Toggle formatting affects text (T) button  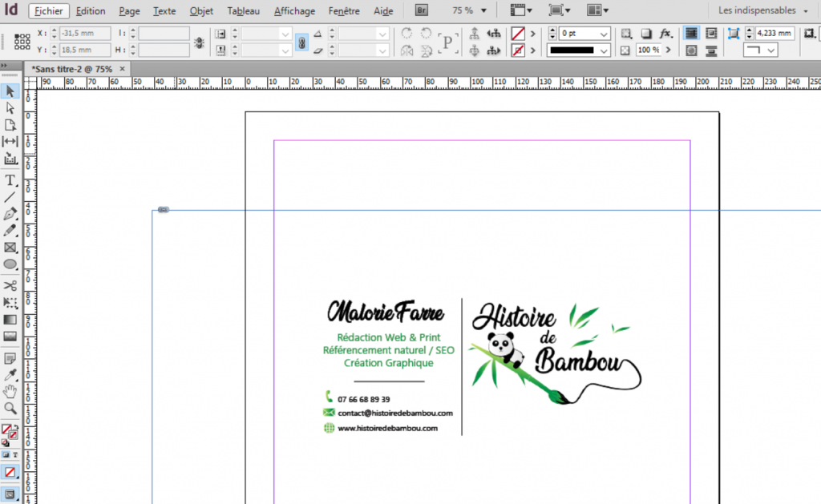15,455
